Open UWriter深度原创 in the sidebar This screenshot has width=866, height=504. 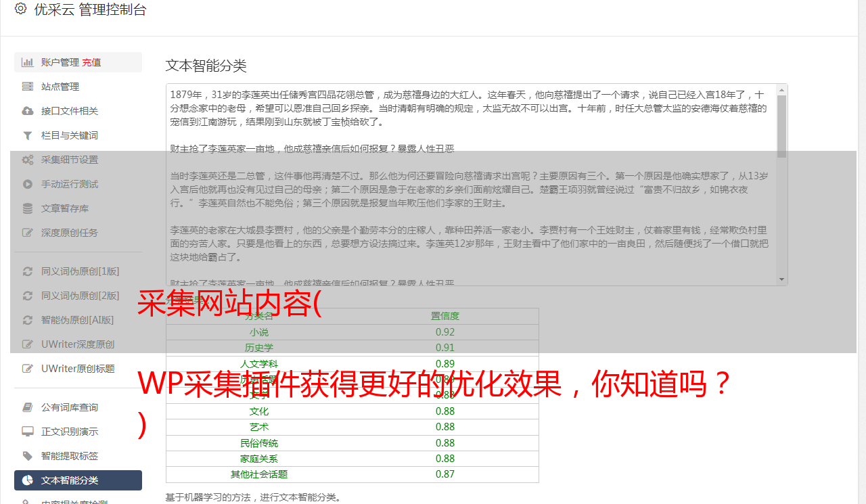(x=78, y=344)
